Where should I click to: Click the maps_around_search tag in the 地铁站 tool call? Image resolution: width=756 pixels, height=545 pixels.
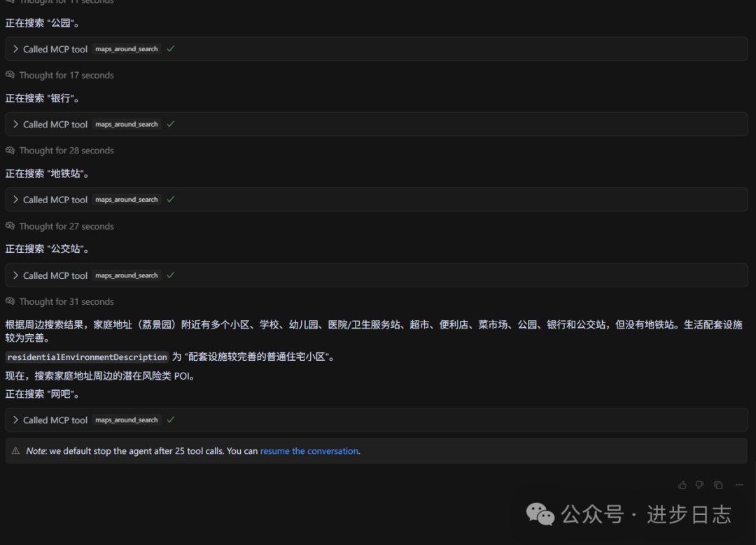tap(126, 199)
